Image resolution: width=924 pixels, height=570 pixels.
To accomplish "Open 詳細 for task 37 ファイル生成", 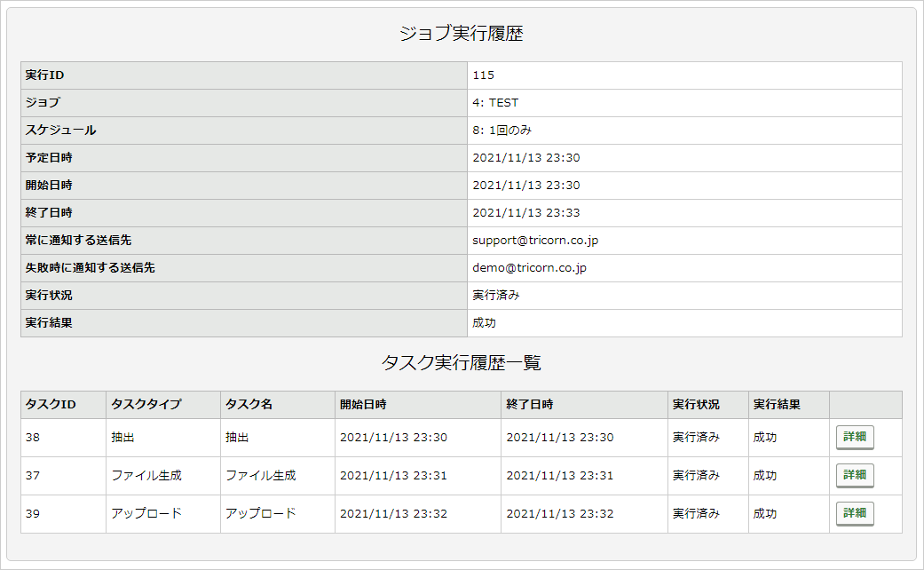I will pyautogui.click(x=855, y=475).
